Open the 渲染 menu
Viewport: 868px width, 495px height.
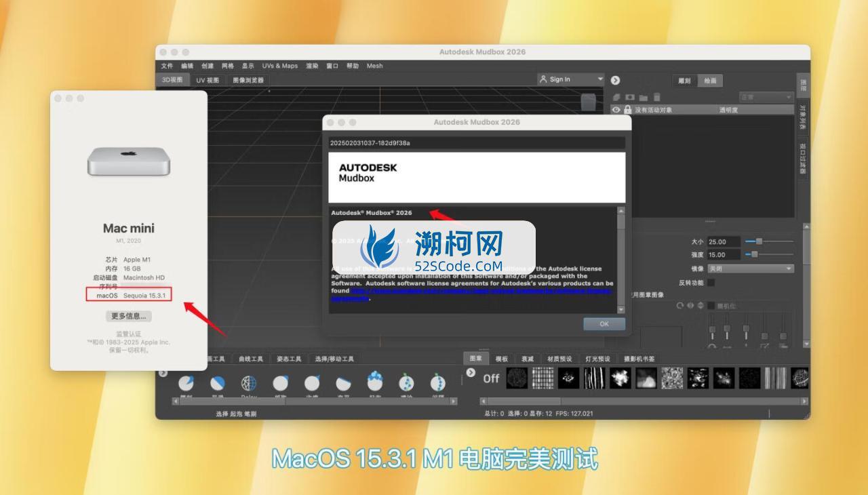pos(312,66)
